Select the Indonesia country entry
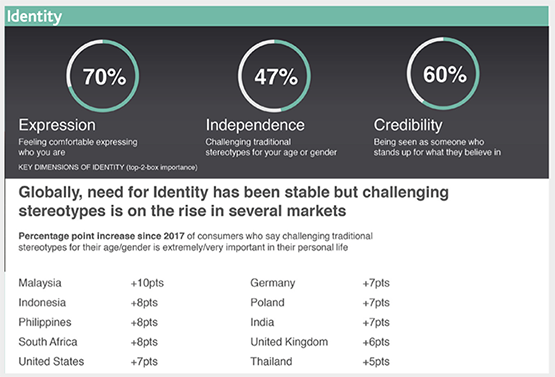Viewport: 555px width, 377px height. click(42, 303)
